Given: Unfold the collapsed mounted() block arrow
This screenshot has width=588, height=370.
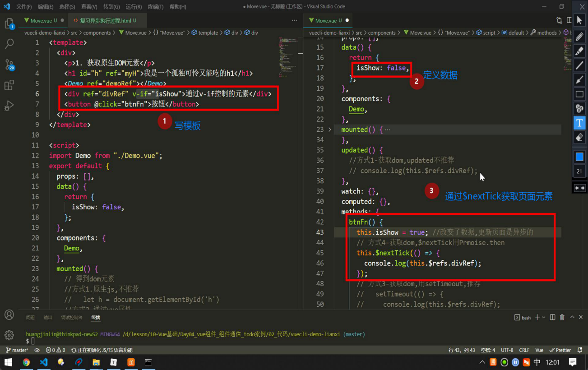Looking at the screenshot, I should pyautogui.click(x=329, y=129).
